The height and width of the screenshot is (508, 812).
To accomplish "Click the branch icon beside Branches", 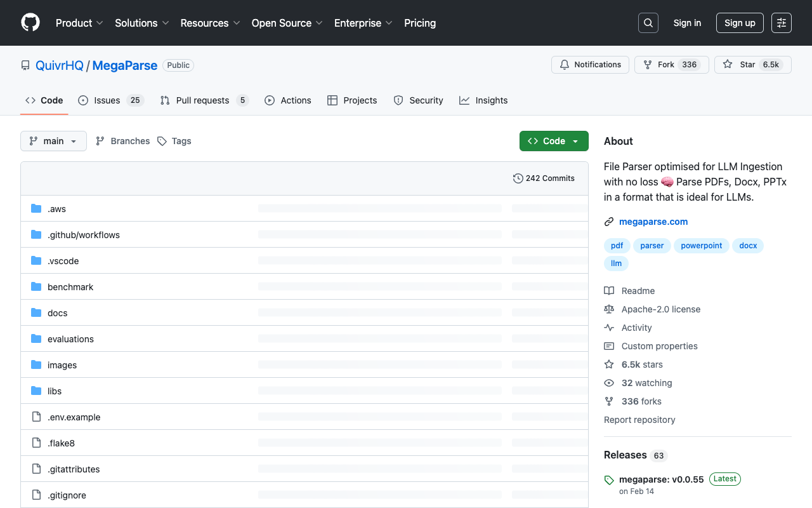I will click(x=100, y=140).
